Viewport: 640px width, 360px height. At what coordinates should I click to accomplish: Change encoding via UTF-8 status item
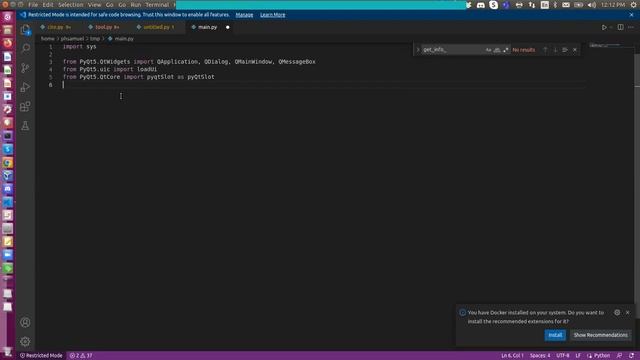[x=563, y=356]
